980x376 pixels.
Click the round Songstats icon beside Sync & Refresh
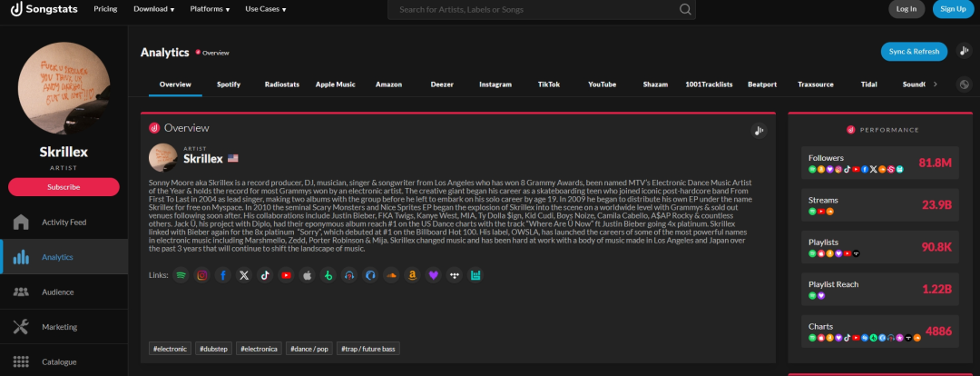click(964, 51)
